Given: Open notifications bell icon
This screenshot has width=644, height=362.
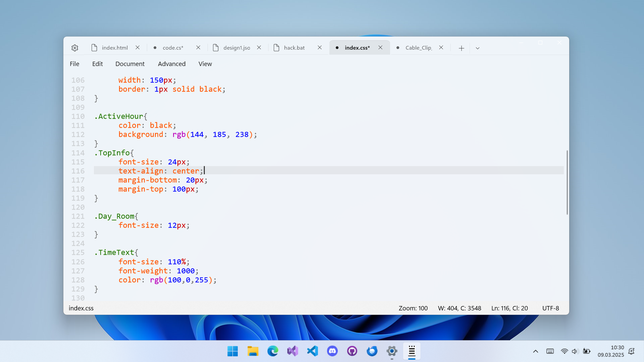Looking at the screenshot, I should [x=632, y=351].
